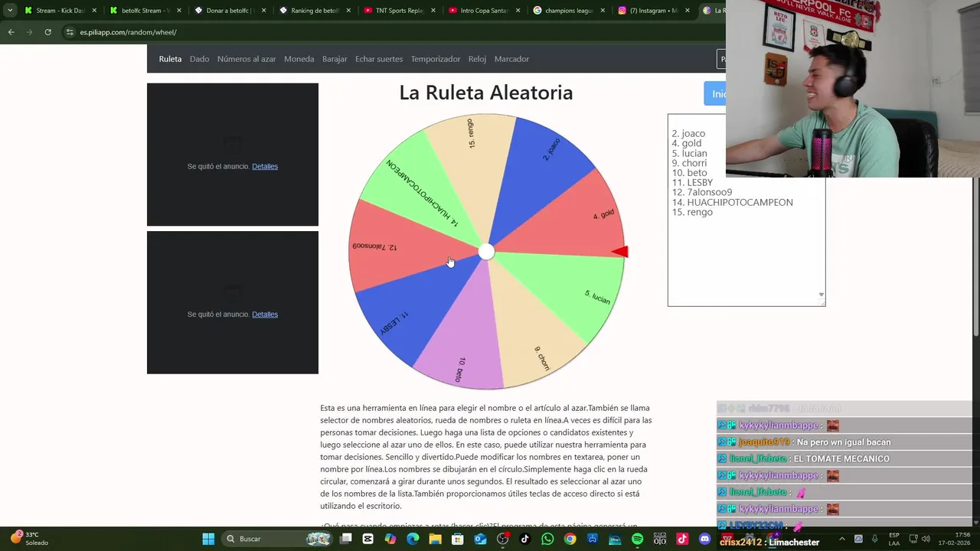The height and width of the screenshot is (551, 980).
Task: Switch to 'Intro Copa Santander' tab
Action: 483,11
